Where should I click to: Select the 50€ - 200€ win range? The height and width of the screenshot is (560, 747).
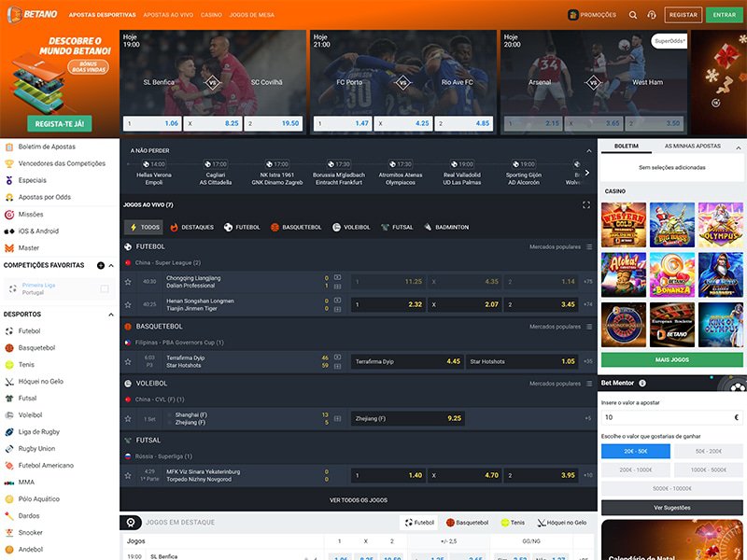click(709, 451)
